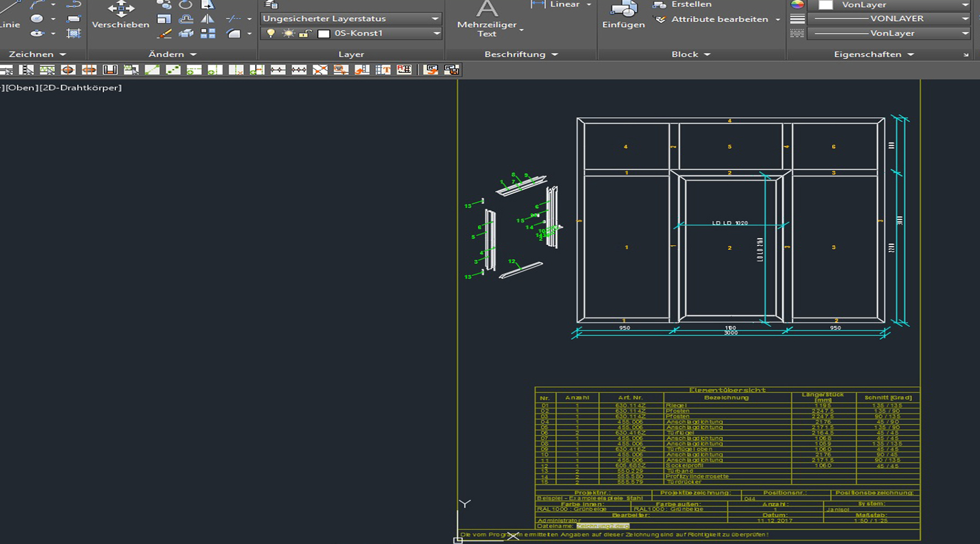Choose the Linear dimension tool
Image resolution: width=980 pixels, height=544 pixels.
point(555,4)
